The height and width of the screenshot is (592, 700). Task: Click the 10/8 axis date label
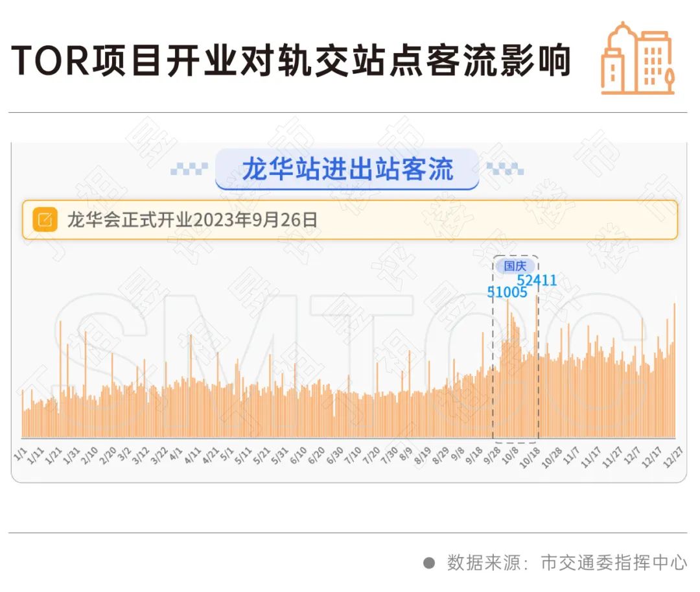coord(510,455)
